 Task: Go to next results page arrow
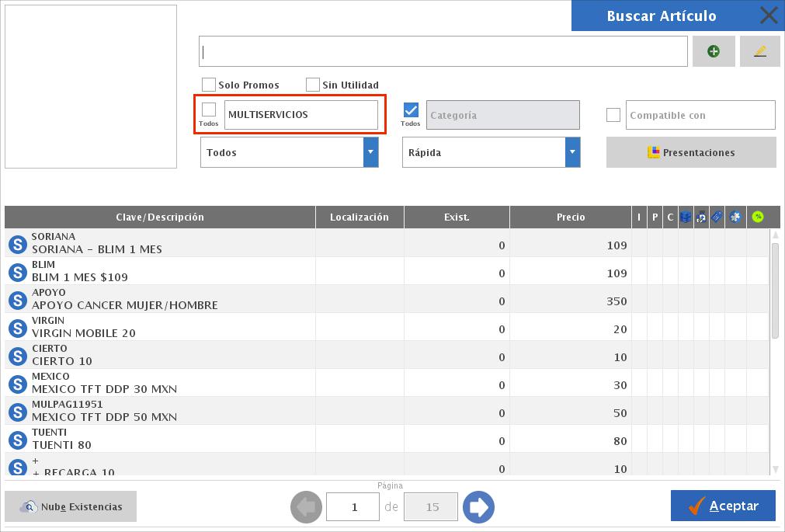click(x=478, y=507)
